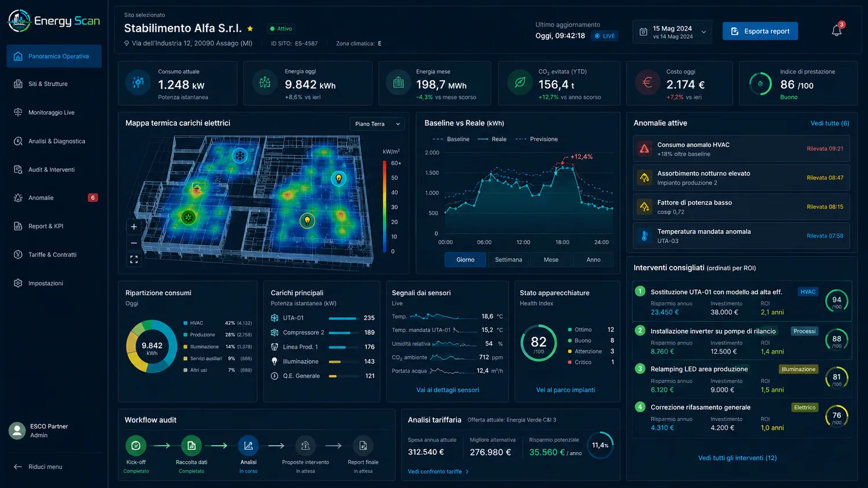
Task: Open Analisi & Diagnostica icon
Action: pyautogui.click(x=18, y=141)
